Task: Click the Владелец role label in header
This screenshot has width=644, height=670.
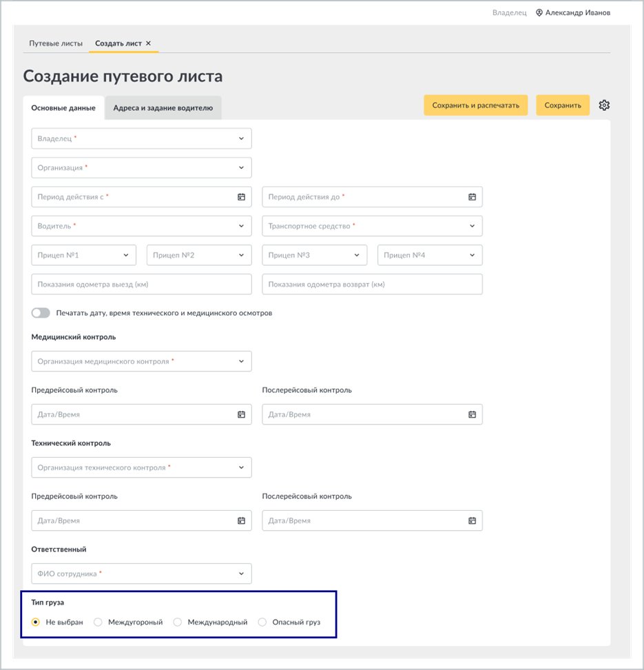Action: [x=510, y=13]
